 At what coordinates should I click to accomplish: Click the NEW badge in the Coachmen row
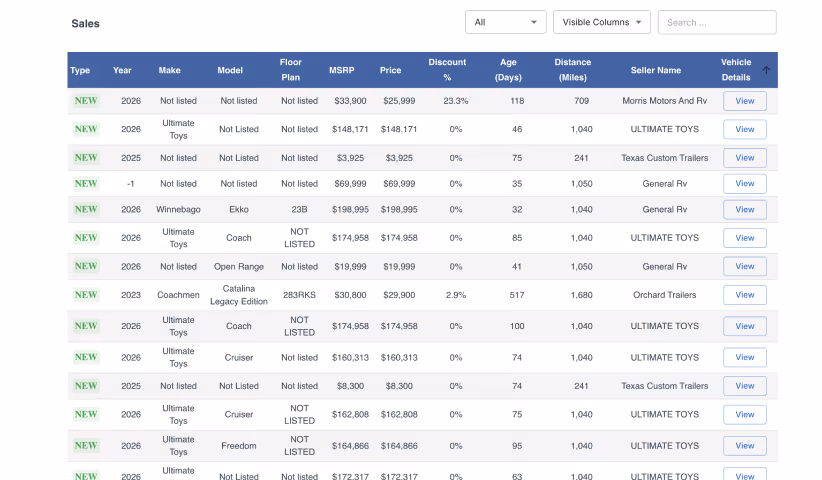tap(86, 294)
